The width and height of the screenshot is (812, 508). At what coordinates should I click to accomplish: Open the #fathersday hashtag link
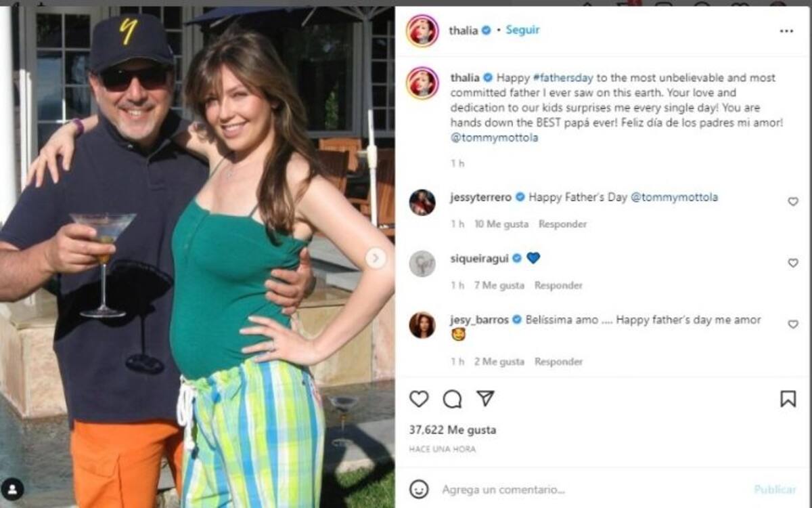(559, 78)
